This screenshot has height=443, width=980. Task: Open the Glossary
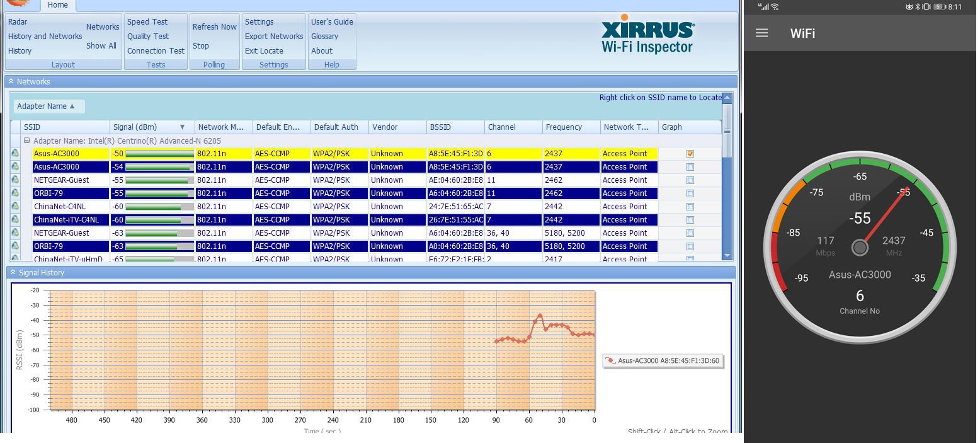click(x=324, y=36)
